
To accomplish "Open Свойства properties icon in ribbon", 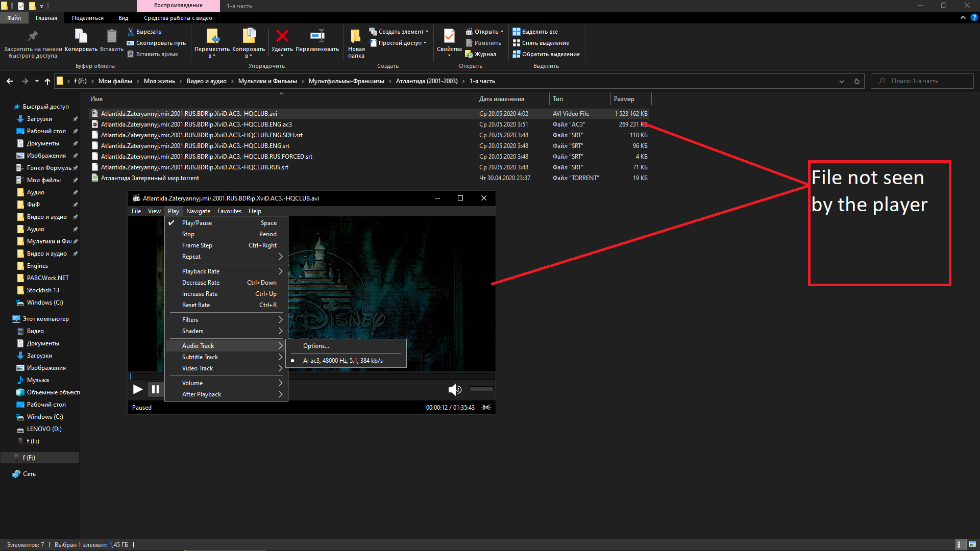I will click(x=449, y=36).
